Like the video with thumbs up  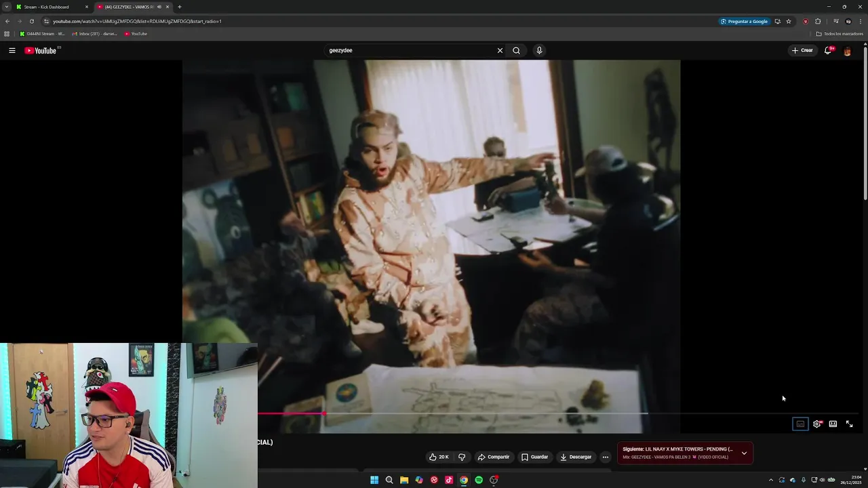(x=439, y=457)
